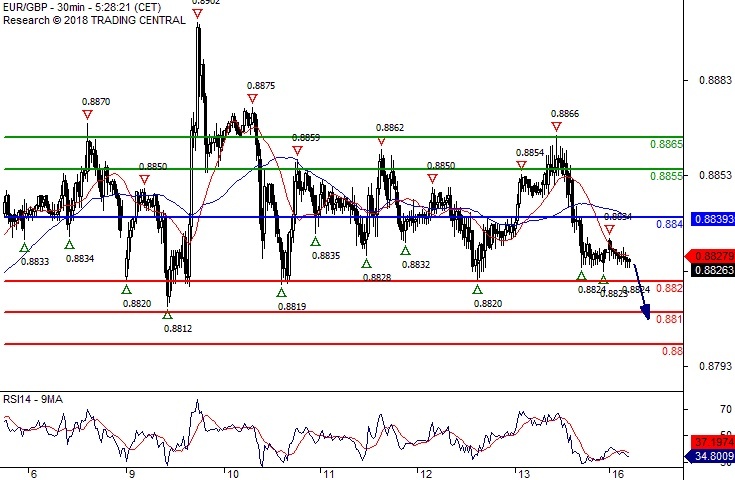Select the 0.8832 pivot low label
735x480 pixels.
(x=416, y=264)
